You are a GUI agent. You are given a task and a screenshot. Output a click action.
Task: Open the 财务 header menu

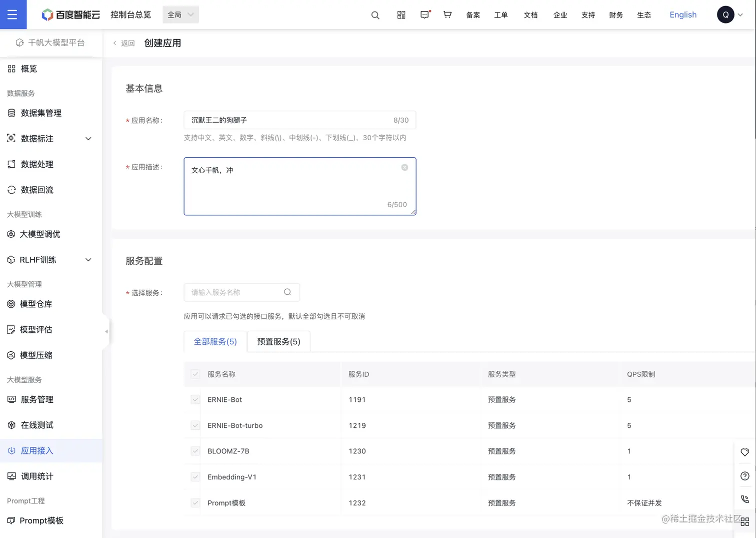point(616,15)
